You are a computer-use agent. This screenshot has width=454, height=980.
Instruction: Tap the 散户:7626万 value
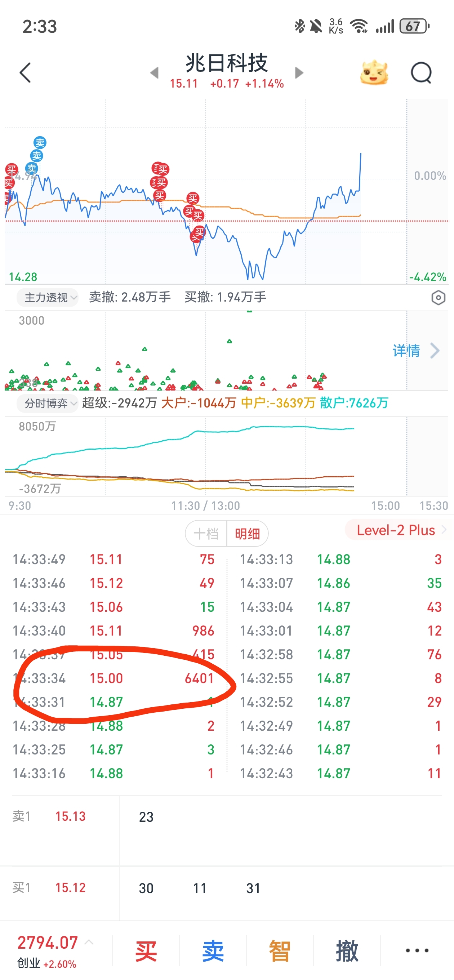tap(354, 403)
